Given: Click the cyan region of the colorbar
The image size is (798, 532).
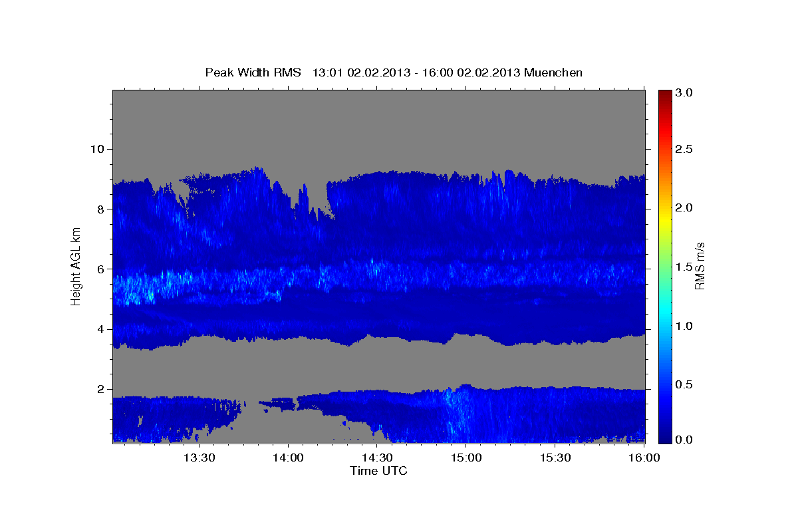Looking at the screenshot, I should (x=664, y=309).
